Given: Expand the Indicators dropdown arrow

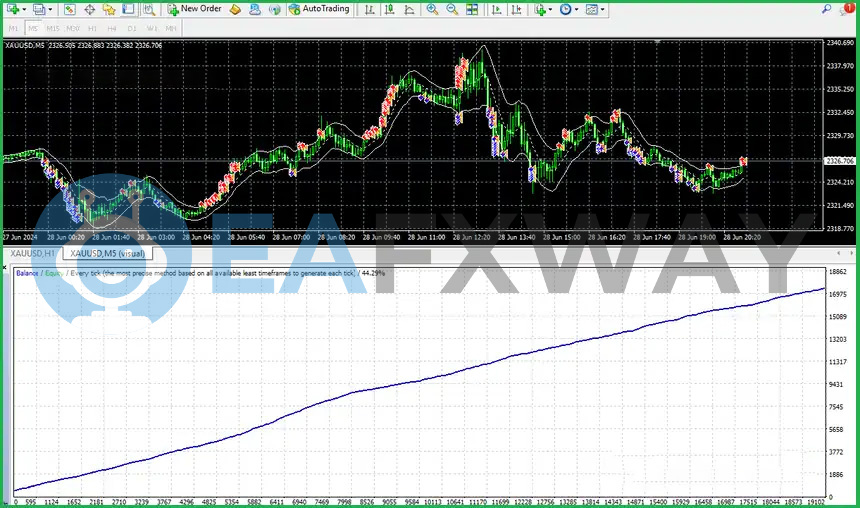Looking at the screenshot, I should click(551, 9).
